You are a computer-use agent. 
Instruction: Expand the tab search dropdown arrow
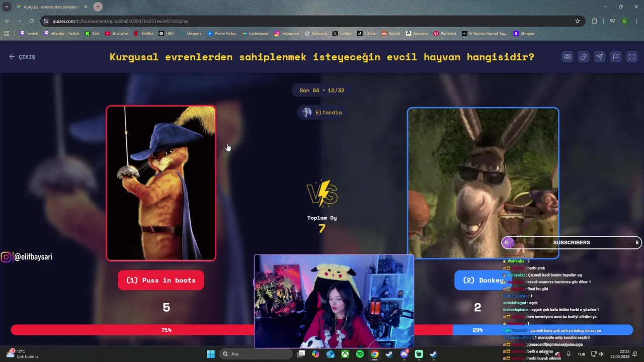point(7,7)
